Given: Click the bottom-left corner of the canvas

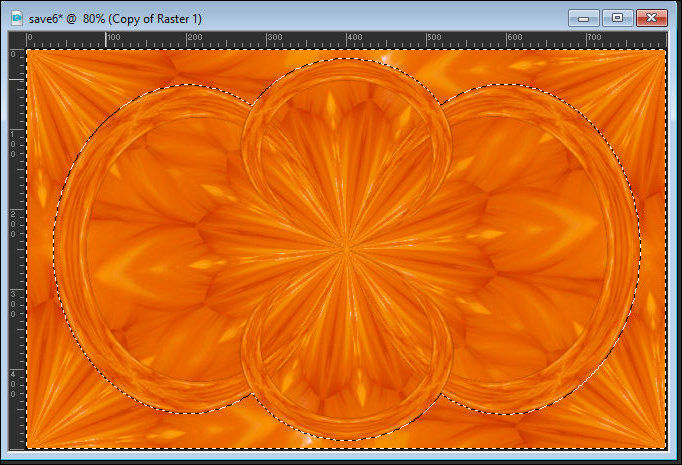Looking at the screenshot, I should click(28, 446).
